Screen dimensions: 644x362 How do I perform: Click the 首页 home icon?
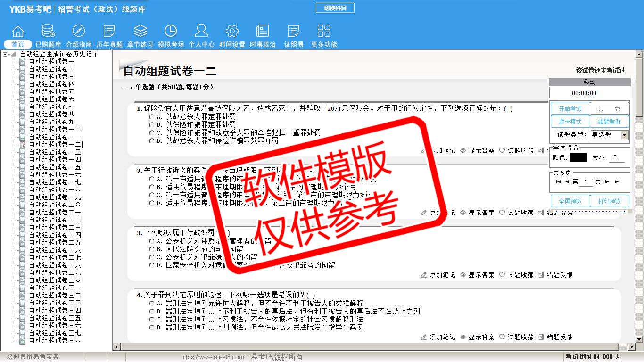pyautogui.click(x=18, y=32)
